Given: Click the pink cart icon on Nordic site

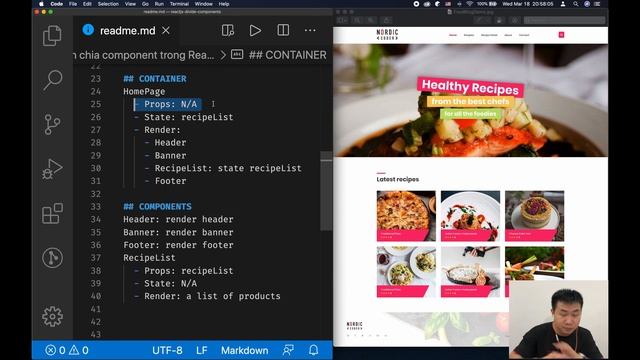Looking at the screenshot, I should (x=561, y=35).
